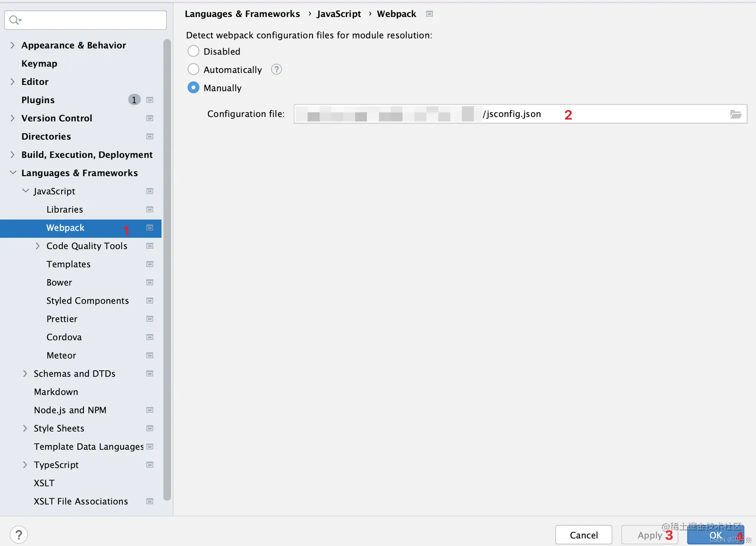
Task: Click inside the settings search field
Action: (x=85, y=20)
